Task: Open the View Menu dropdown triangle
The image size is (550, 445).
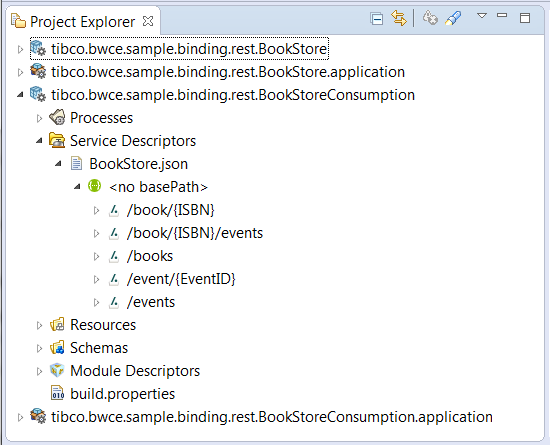Action: (x=482, y=16)
